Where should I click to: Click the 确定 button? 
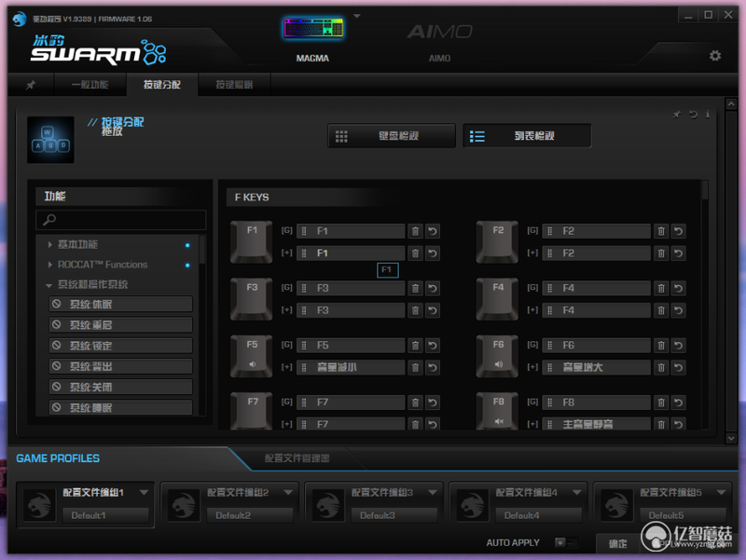tap(617, 543)
